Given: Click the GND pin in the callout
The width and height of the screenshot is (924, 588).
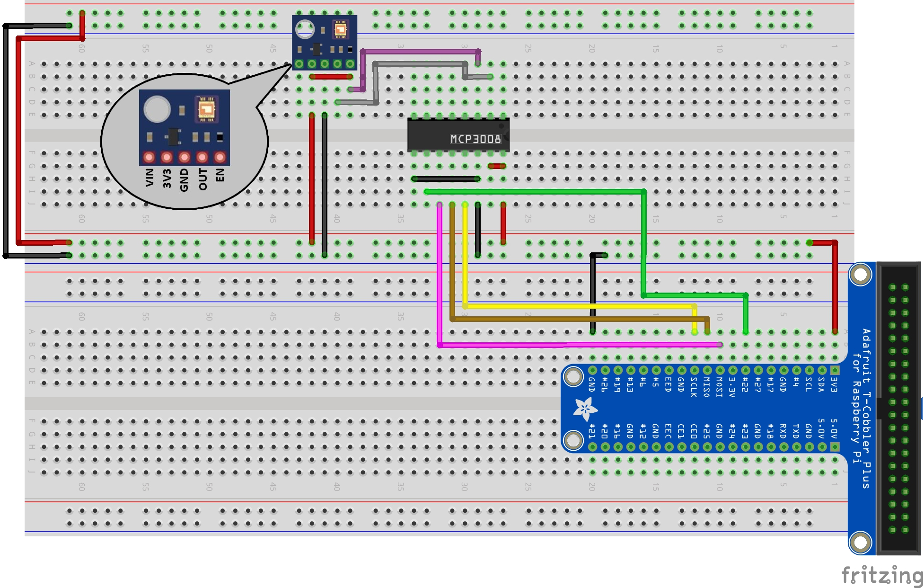Looking at the screenshot, I should (x=185, y=157).
